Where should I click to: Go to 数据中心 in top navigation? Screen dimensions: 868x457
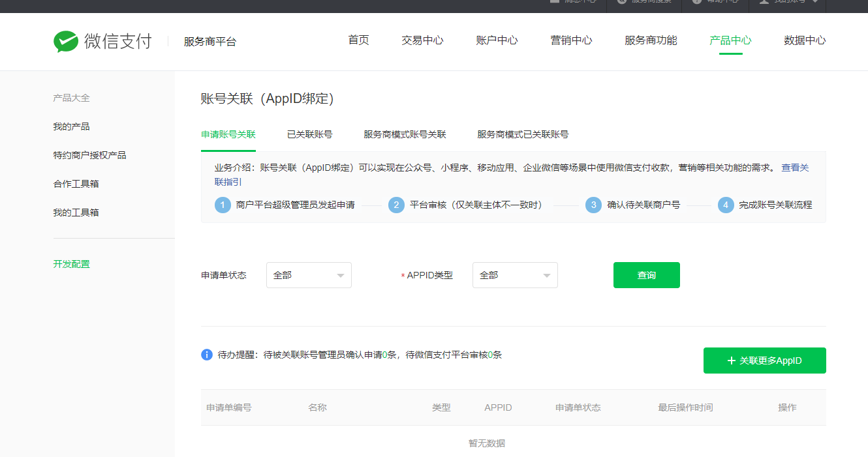tap(805, 40)
